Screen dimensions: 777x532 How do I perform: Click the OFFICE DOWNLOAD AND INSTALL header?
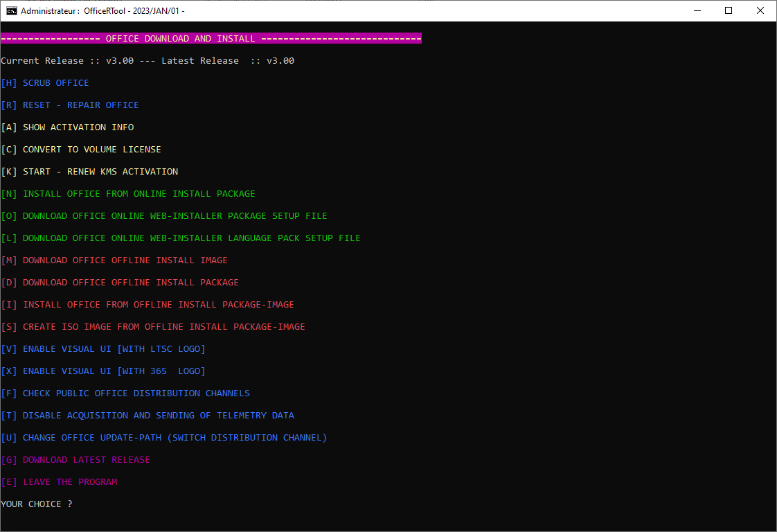coord(211,38)
